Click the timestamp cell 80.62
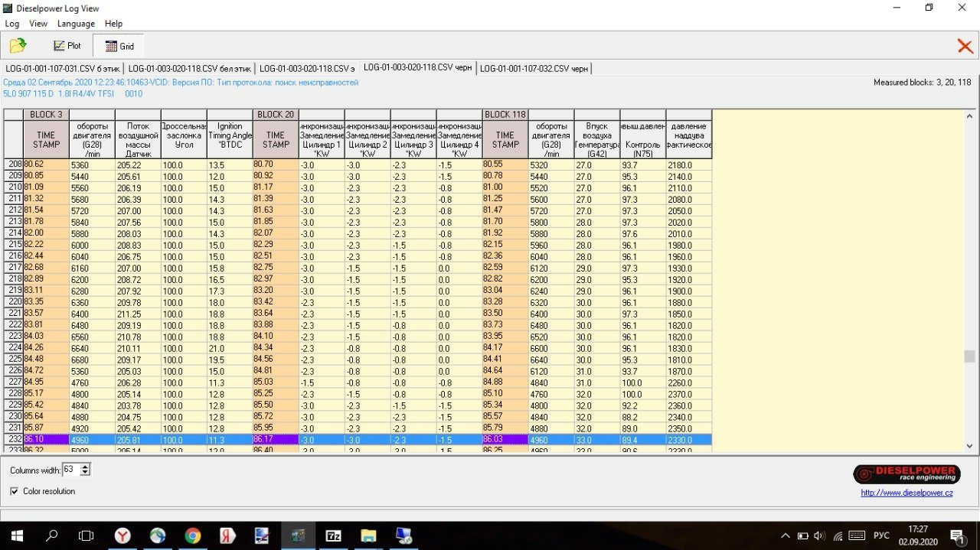 coord(46,164)
